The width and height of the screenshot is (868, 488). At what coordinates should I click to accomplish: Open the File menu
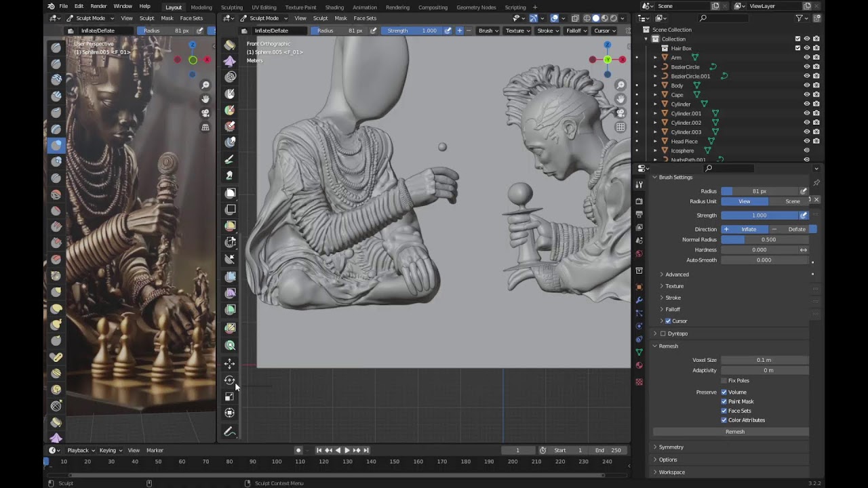point(63,7)
